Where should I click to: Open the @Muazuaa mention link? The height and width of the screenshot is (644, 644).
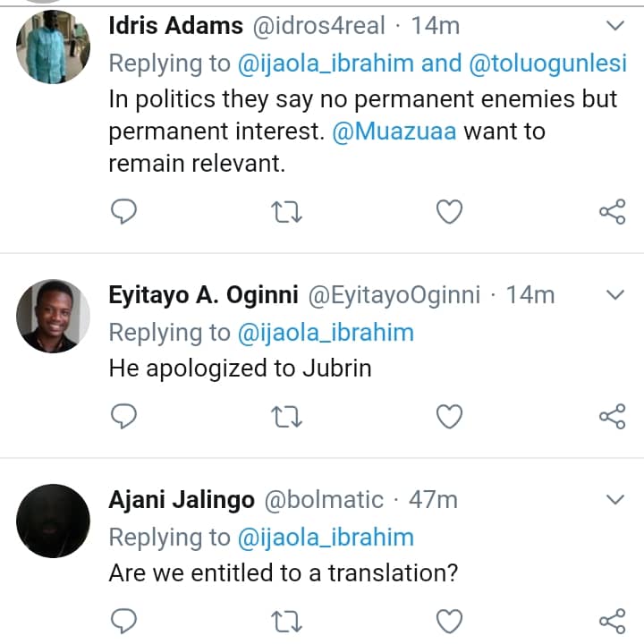click(x=394, y=132)
